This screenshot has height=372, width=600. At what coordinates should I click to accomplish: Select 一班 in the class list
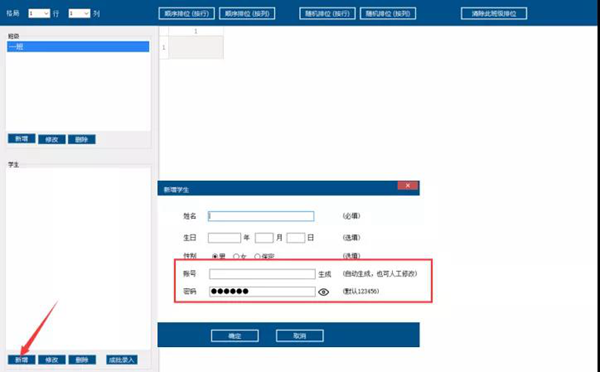tap(78, 47)
